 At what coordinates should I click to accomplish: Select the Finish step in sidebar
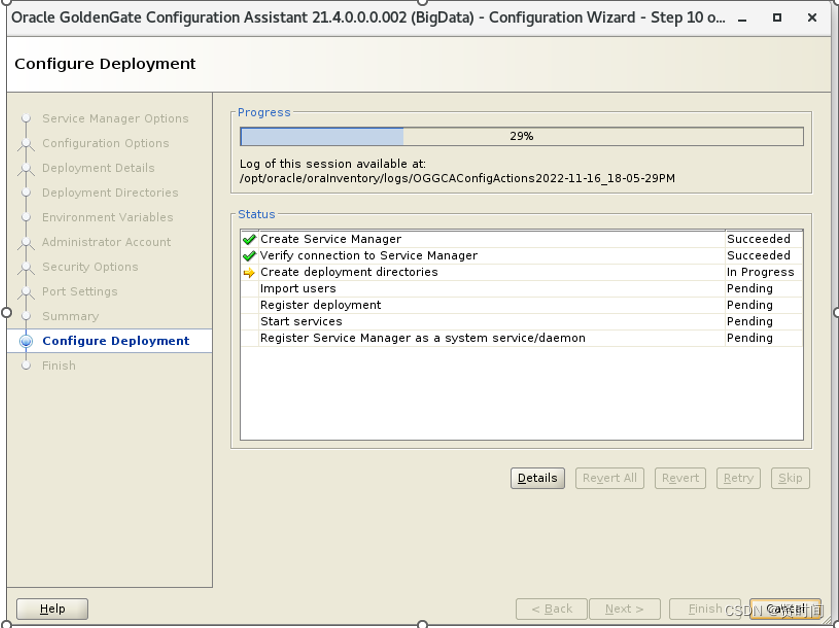point(59,365)
